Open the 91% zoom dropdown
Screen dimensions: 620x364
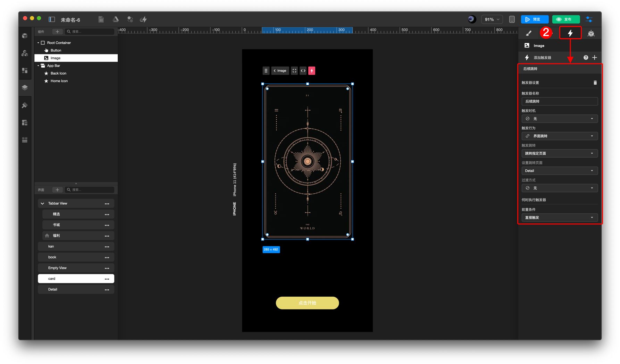tap(492, 19)
